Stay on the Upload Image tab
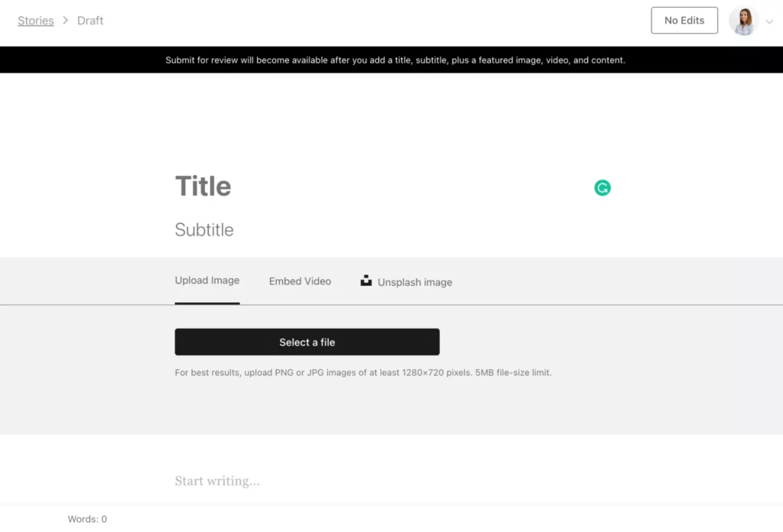783x532 pixels. 207,281
